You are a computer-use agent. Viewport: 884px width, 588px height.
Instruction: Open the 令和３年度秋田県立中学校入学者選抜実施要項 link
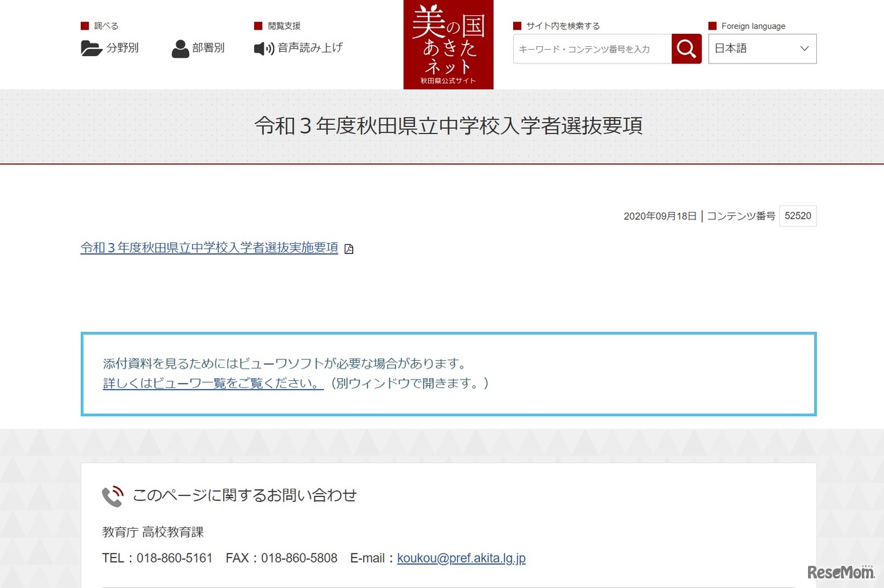click(209, 248)
